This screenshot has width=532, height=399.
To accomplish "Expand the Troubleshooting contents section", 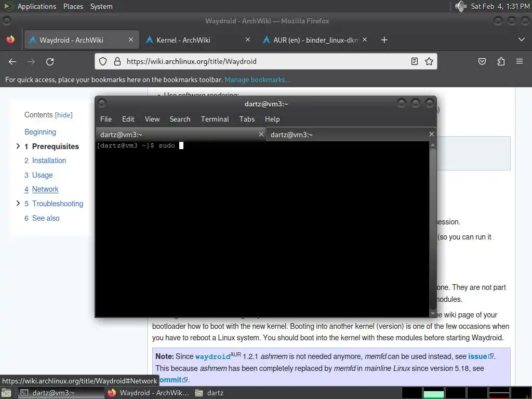I will [x=18, y=203].
